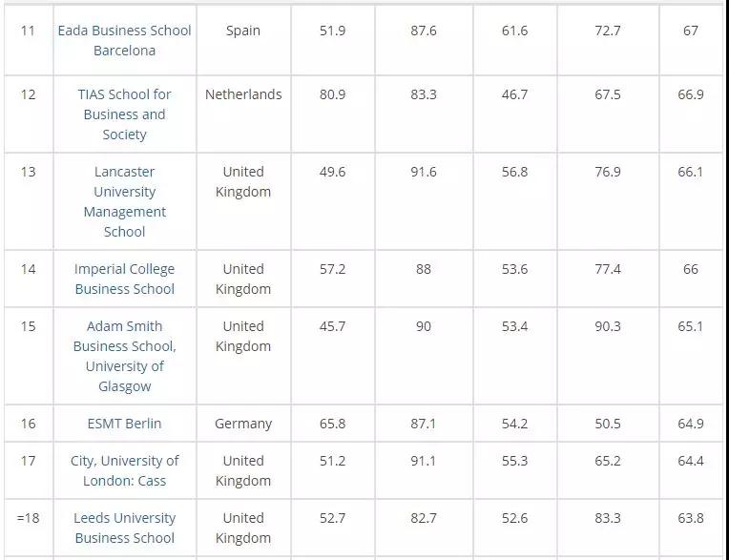Click the Spain country cell
Screen dimensions: 729x560
[x=243, y=31]
